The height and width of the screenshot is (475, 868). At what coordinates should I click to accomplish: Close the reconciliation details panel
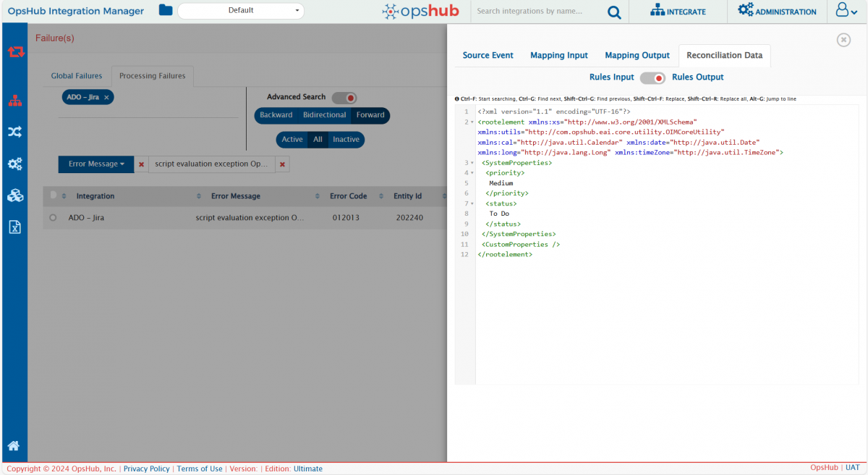click(843, 40)
